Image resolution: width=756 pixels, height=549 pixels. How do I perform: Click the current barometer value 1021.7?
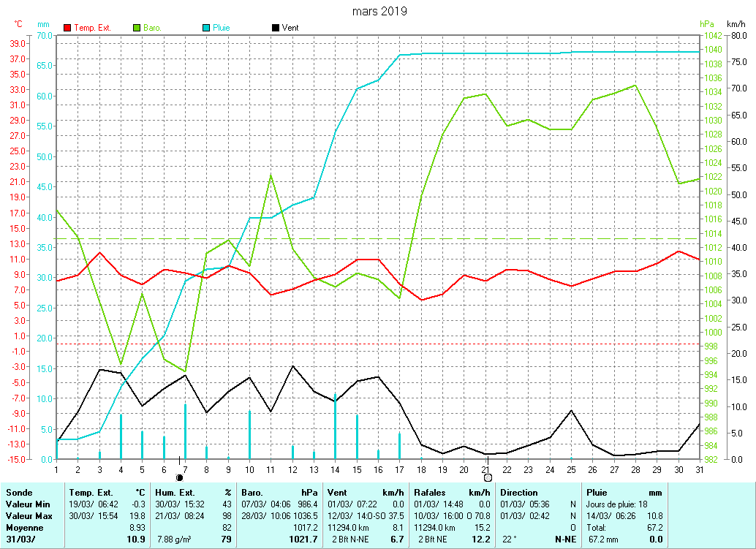[304, 539]
